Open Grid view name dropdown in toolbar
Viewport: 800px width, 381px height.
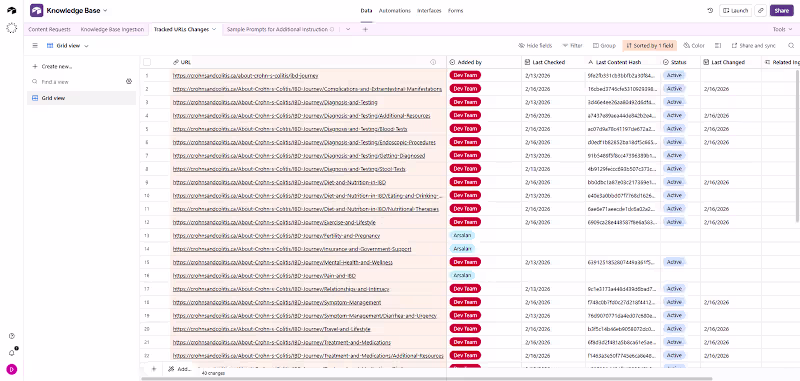pyautogui.click(x=68, y=45)
